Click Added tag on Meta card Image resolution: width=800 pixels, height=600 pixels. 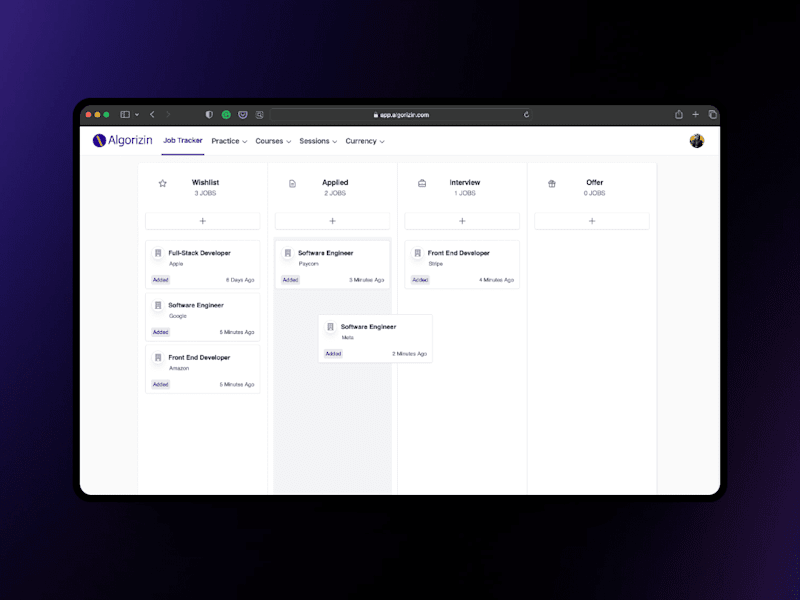click(x=333, y=354)
